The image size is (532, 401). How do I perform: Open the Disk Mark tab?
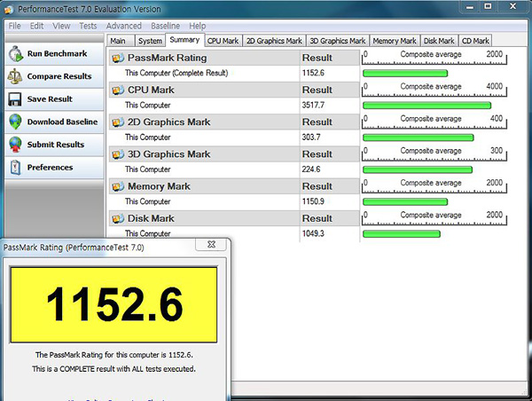point(439,41)
